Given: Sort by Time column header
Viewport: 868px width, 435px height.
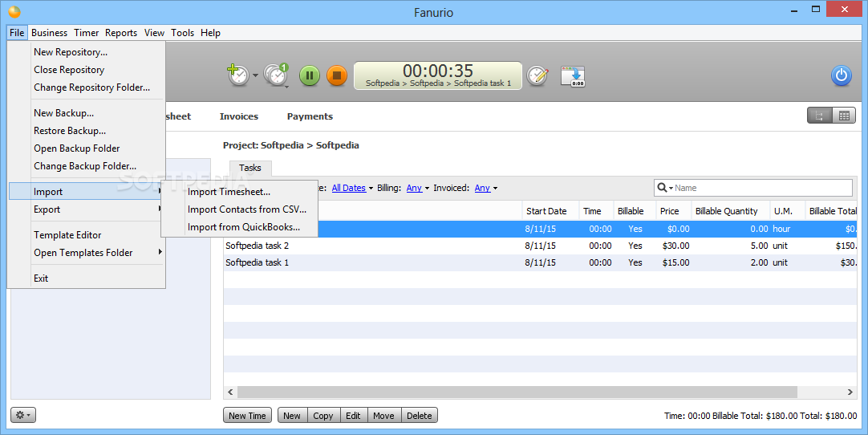Looking at the screenshot, I should click(x=596, y=211).
